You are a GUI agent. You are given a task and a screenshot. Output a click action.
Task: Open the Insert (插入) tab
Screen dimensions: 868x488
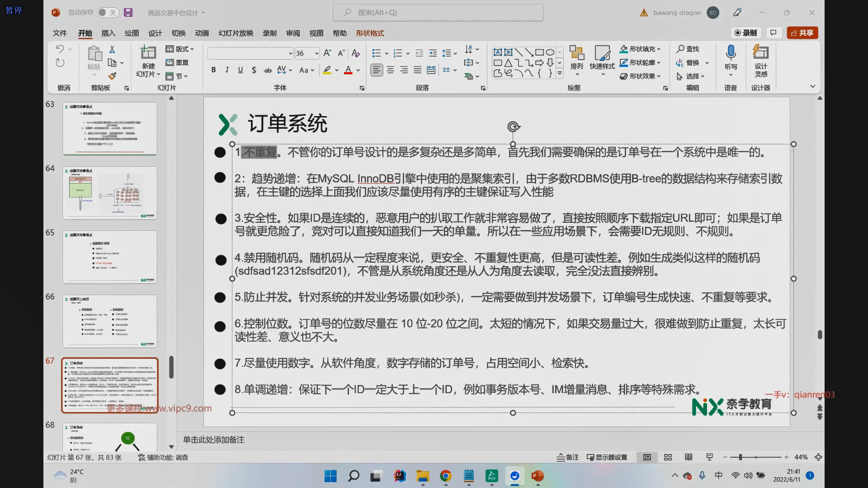(x=108, y=33)
